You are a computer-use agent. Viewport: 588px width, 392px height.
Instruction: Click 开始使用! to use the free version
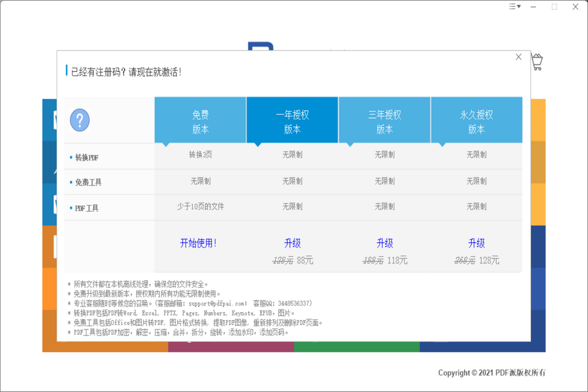(x=200, y=243)
